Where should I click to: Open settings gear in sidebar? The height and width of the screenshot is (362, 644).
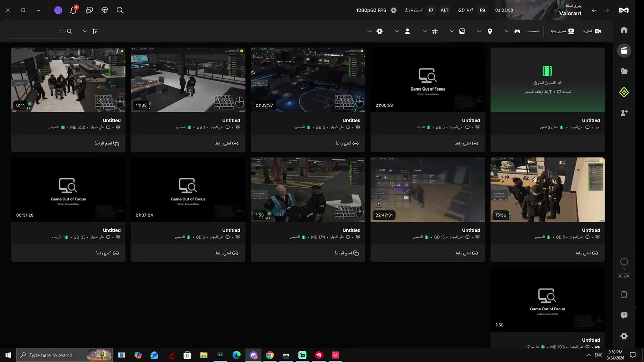624,336
